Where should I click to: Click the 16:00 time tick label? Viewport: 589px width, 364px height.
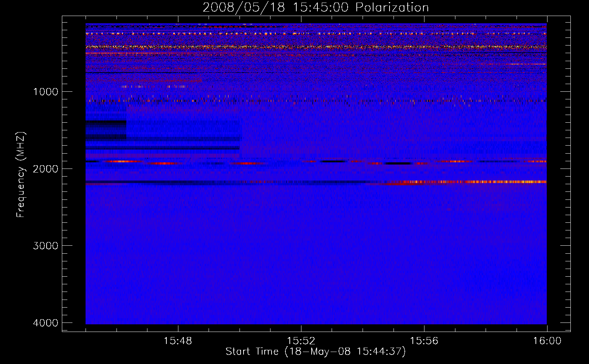coord(547,341)
